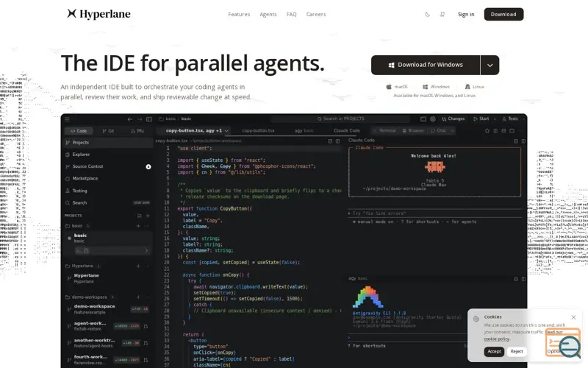Image resolution: width=588 pixels, height=368 pixels.
Task: Click pull request icon on agent-work row
Action: 146,326
